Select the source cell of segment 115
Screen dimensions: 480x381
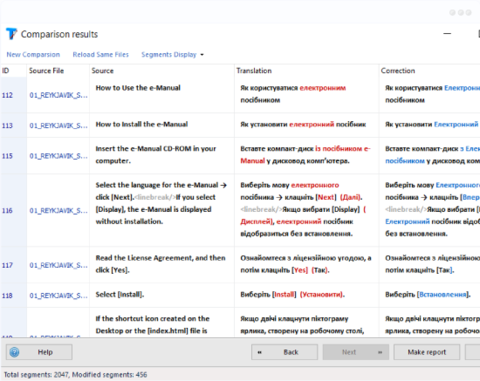[162, 155]
